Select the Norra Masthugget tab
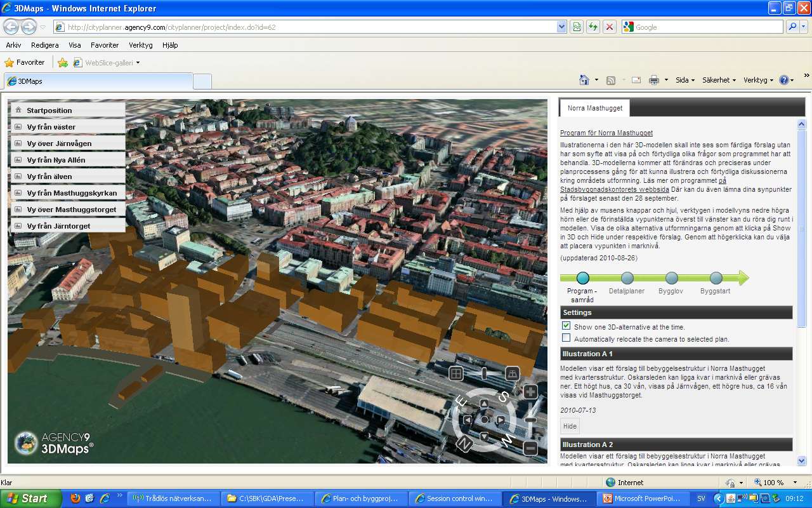 click(x=594, y=108)
